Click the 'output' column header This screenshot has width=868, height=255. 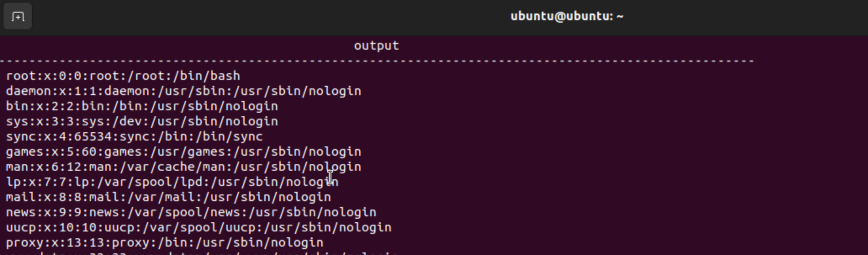point(376,45)
